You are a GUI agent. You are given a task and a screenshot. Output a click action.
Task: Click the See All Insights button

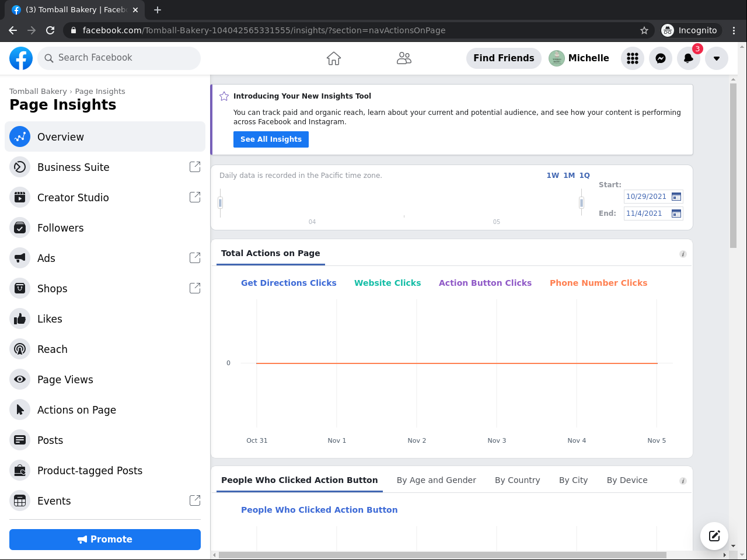[x=271, y=139]
